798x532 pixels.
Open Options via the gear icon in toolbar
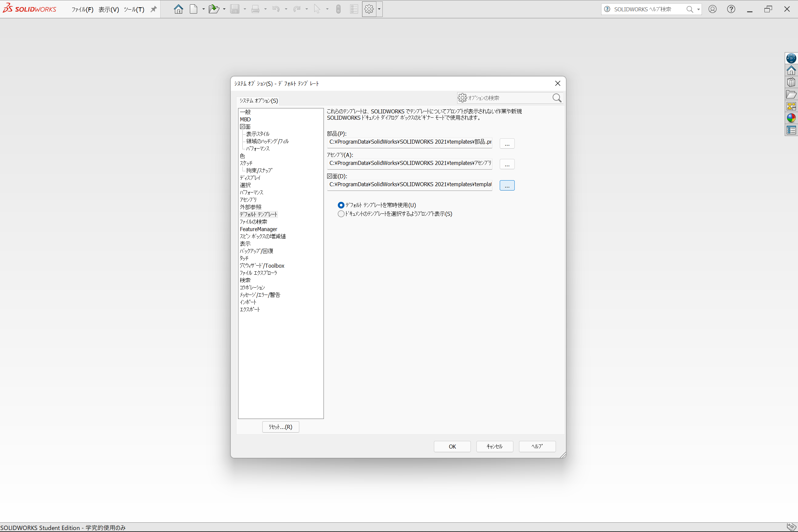click(x=369, y=9)
